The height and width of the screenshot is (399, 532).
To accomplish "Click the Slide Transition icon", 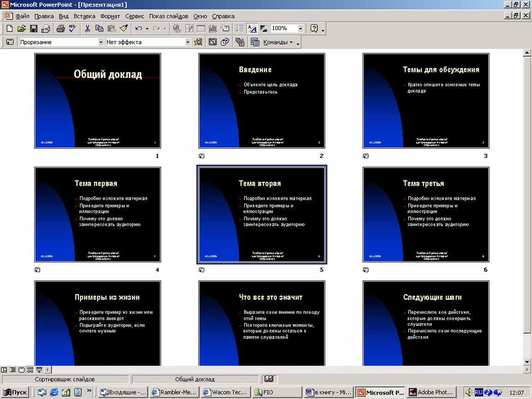I will coord(10,42).
